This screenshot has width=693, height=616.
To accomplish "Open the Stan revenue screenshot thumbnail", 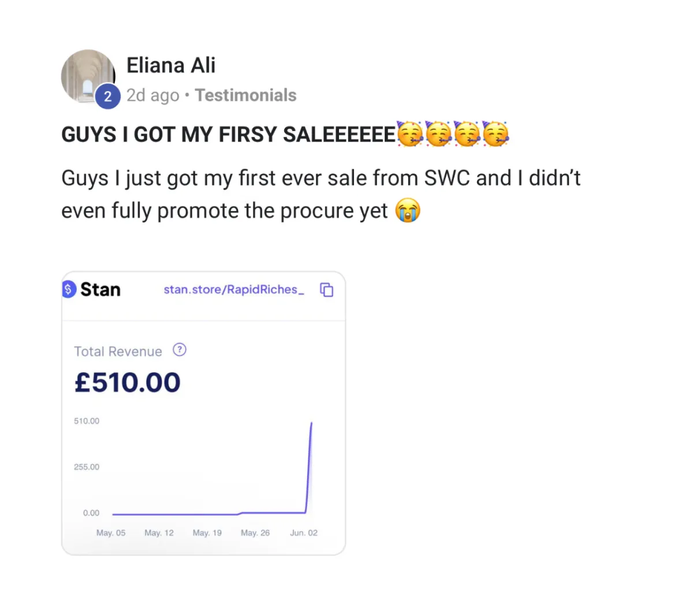I will [x=203, y=413].
